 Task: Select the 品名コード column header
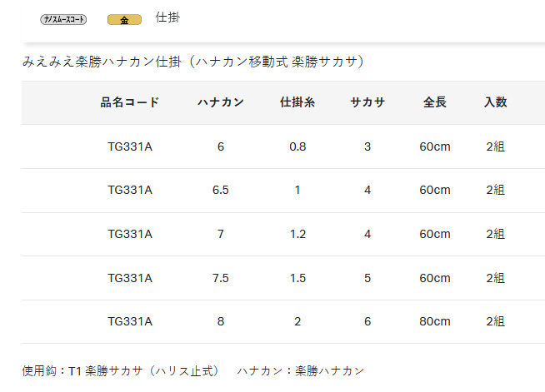[130, 102]
